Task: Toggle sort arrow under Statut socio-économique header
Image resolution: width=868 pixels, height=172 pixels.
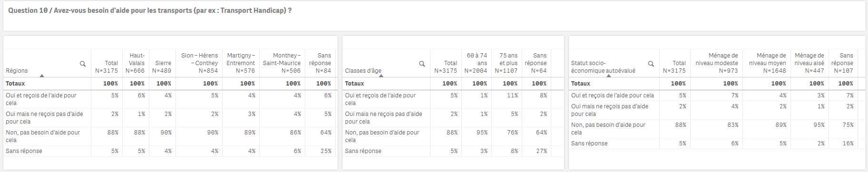Action: tap(609, 76)
